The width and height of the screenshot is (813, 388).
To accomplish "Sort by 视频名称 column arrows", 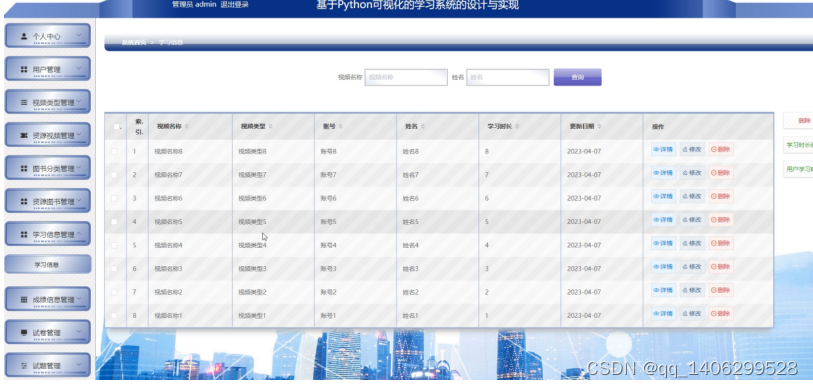I will pos(187,126).
